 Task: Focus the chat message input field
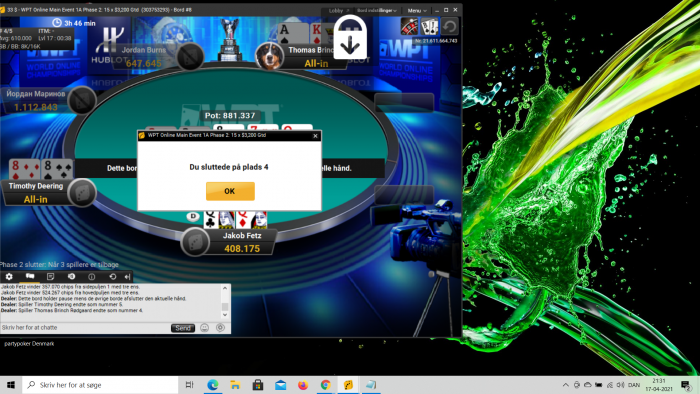pos(85,328)
